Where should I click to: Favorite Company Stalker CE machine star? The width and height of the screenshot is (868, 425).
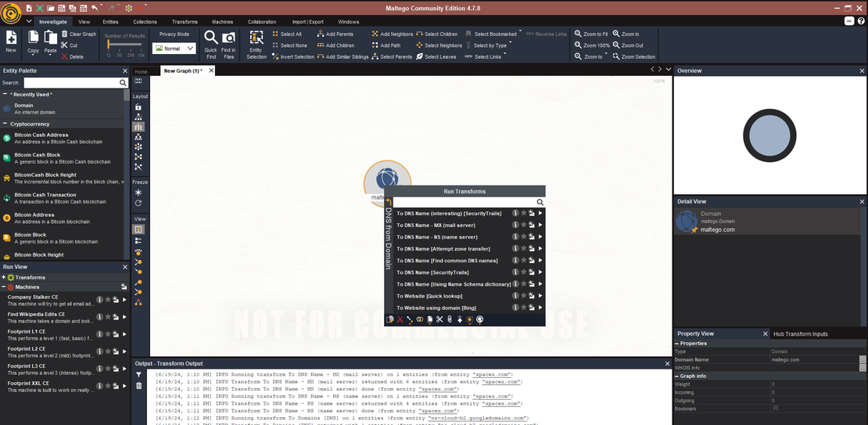pyautogui.click(x=108, y=300)
